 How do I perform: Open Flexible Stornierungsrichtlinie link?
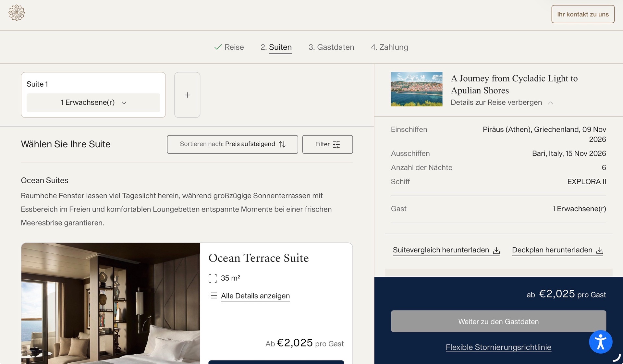tap(498, 347)
